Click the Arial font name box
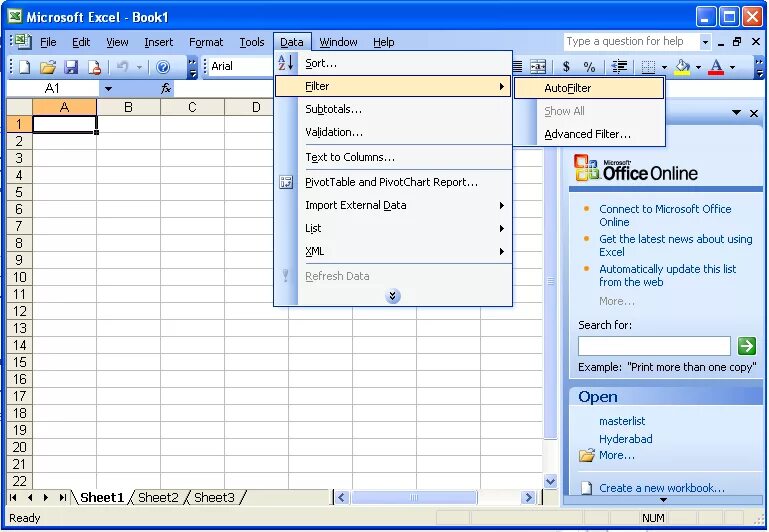Viewport: 769px width, 532px height. [x=240, y=66]
